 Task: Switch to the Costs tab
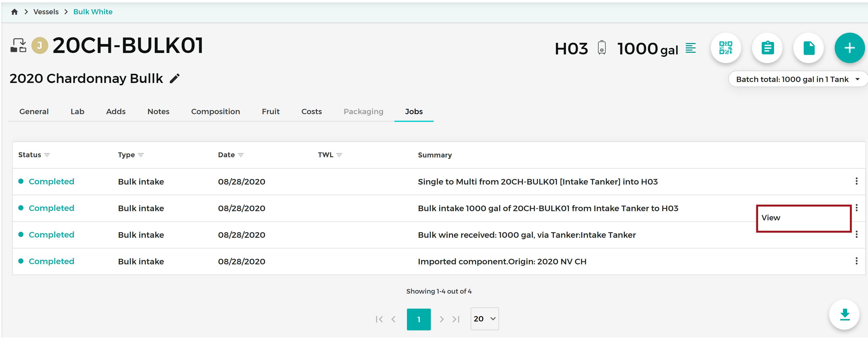click(311, 112)
